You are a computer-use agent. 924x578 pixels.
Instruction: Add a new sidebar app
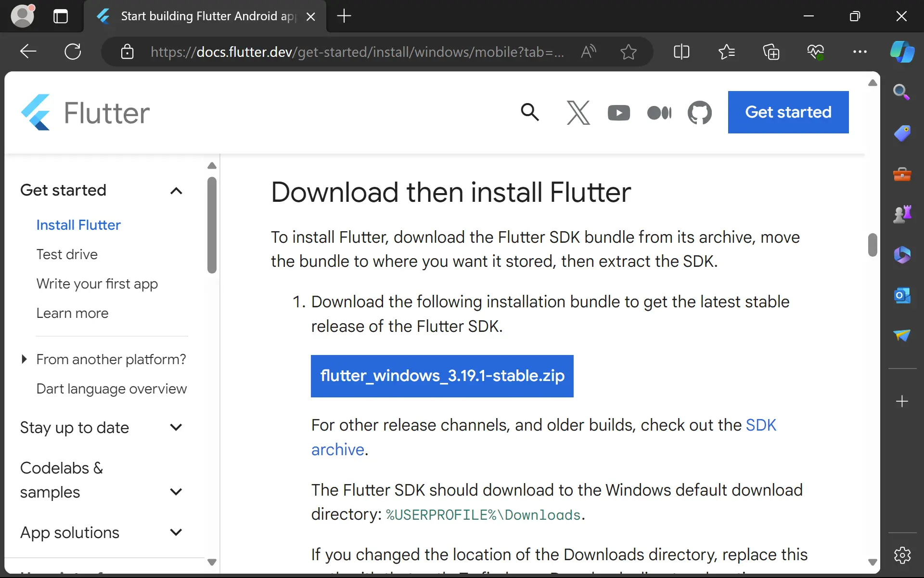902,401
